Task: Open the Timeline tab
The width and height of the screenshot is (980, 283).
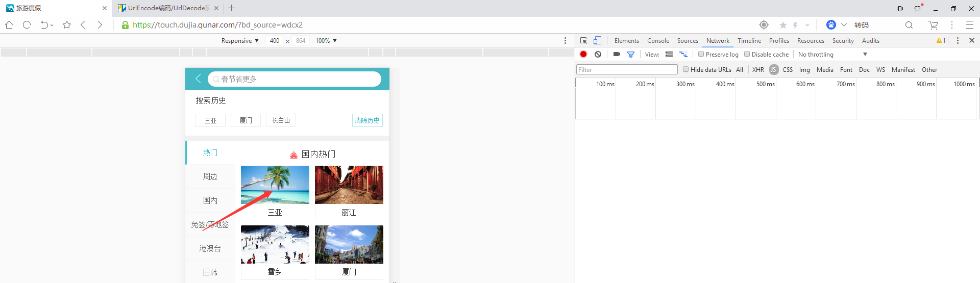Action: [749, 41]
